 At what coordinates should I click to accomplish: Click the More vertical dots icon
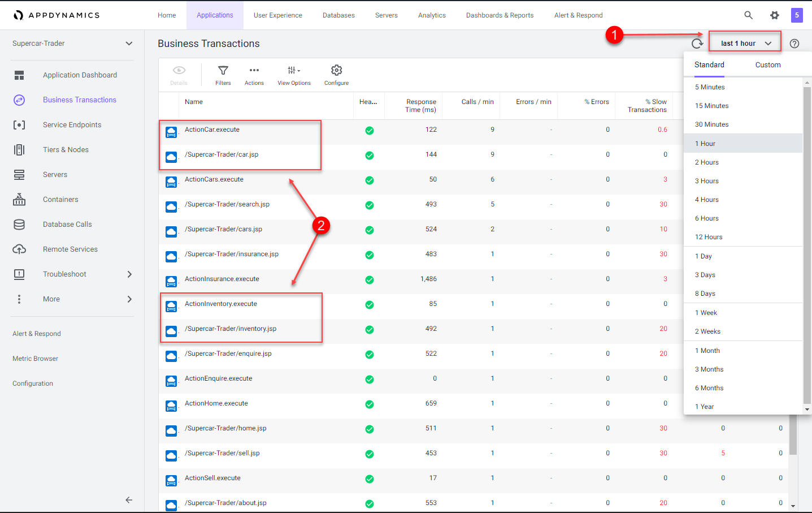[19, 299]
